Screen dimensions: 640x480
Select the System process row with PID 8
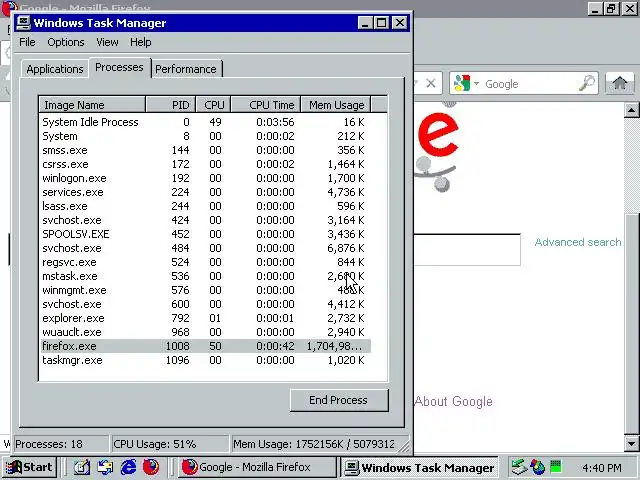click(x=205, y=136)
